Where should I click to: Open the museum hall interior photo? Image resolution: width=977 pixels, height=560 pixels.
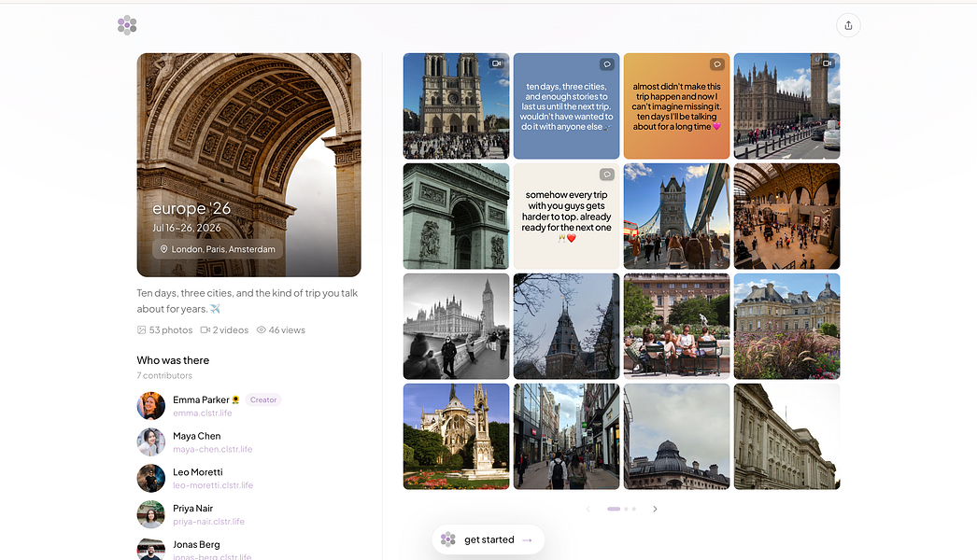point(787,217)
